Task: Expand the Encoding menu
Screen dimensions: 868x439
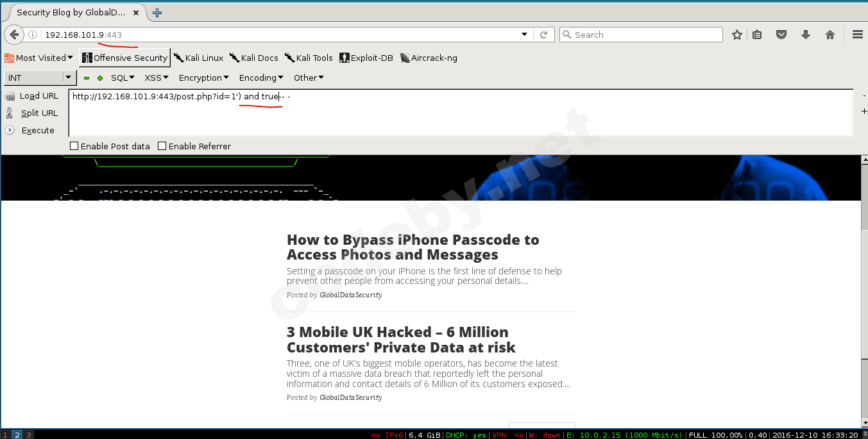Action: click(261, 78)
